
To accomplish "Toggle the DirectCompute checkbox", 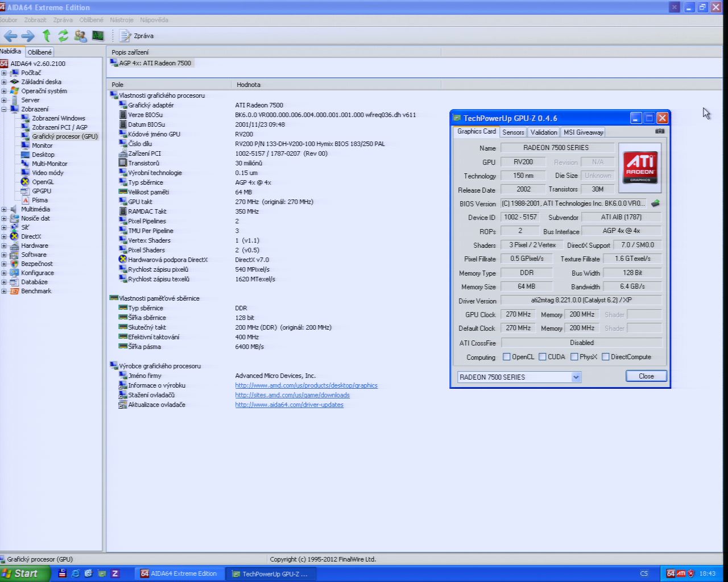I will tap(606, 357).
